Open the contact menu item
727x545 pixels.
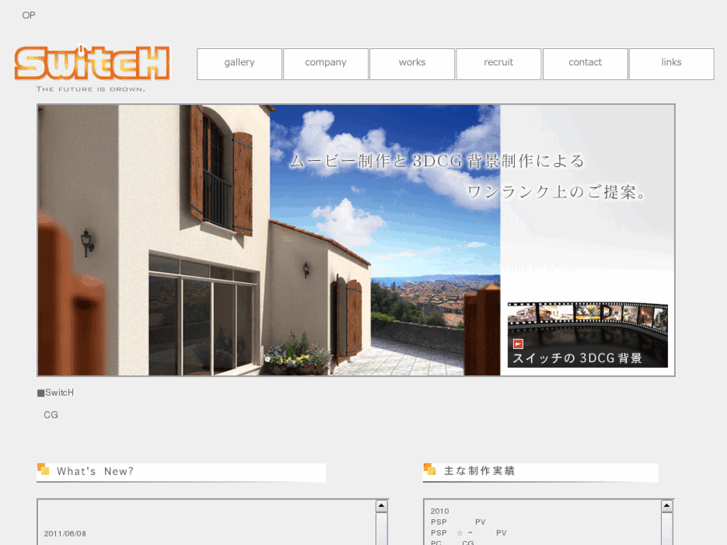pyautogui.click(x=585, y=64)
